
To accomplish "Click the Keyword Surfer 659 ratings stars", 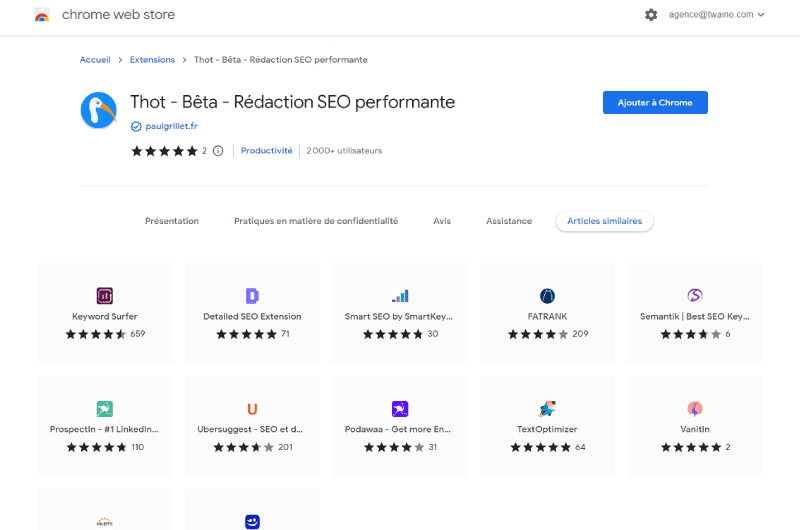I will point(95,334).
